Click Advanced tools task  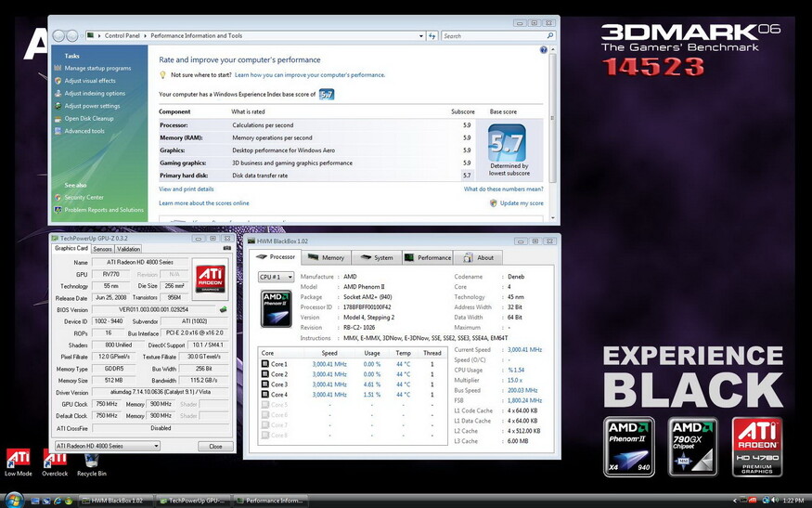tap(84, 131)
